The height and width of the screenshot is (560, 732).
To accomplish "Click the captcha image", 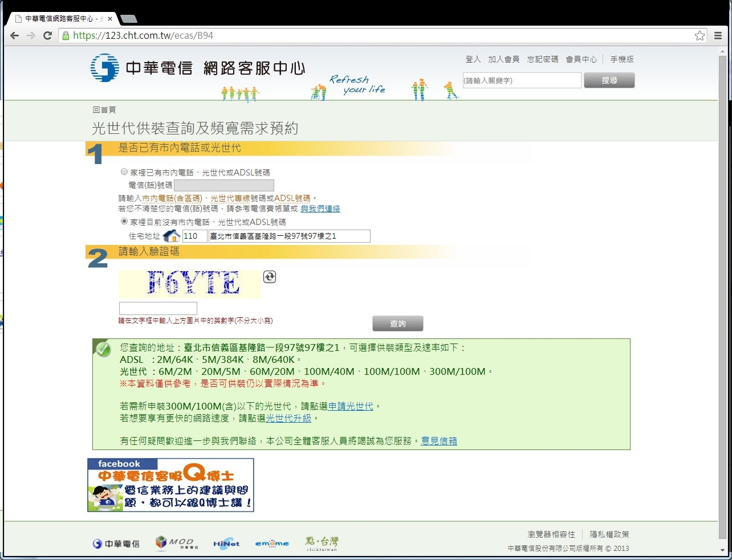I will 190,284.
